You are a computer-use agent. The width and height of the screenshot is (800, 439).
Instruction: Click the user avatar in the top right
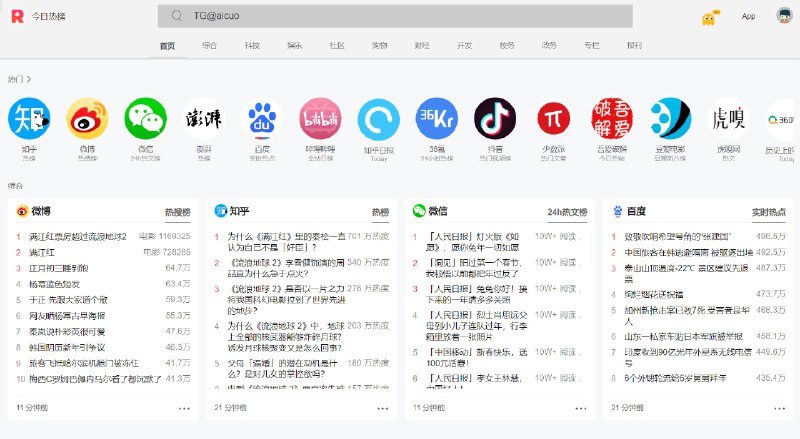tap(784, 16)
